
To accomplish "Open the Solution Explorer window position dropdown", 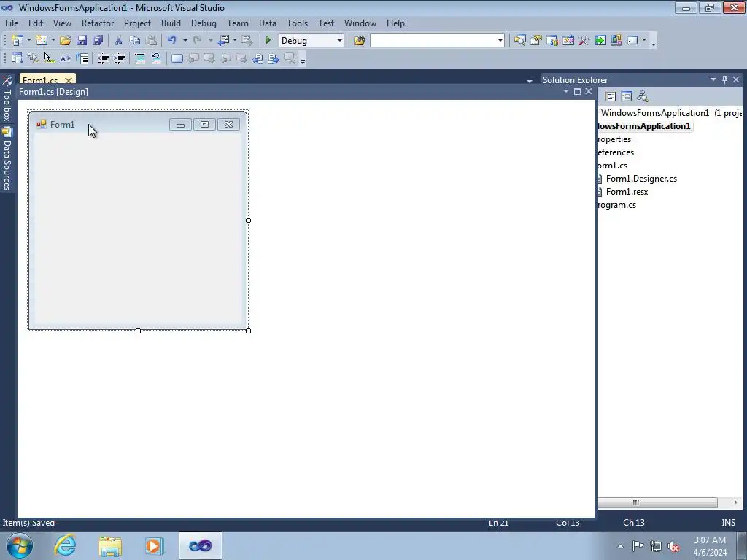I will click(x=713, y=79).
